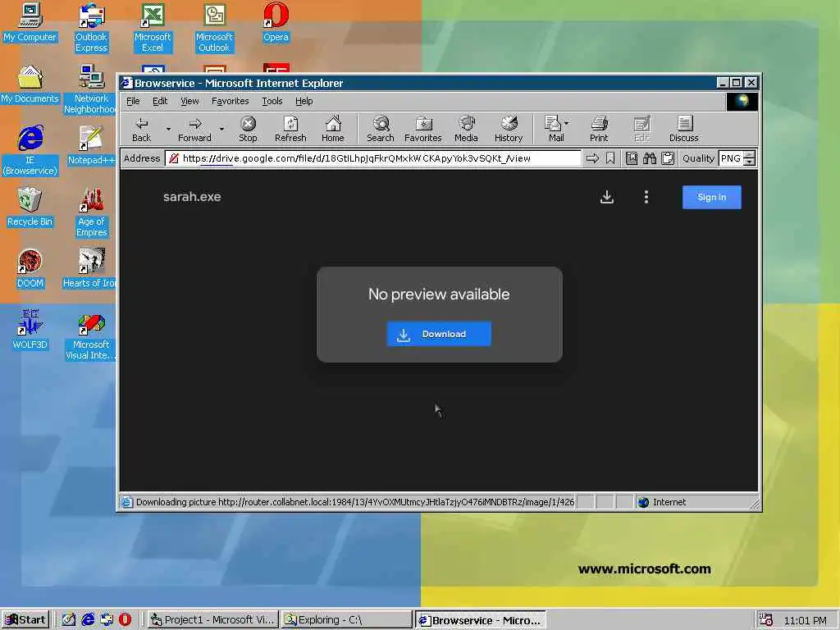The height and width of the screenshot is (630, 840).
Task: Open My Documents desktop folder
Action: (x=30, y=84)
